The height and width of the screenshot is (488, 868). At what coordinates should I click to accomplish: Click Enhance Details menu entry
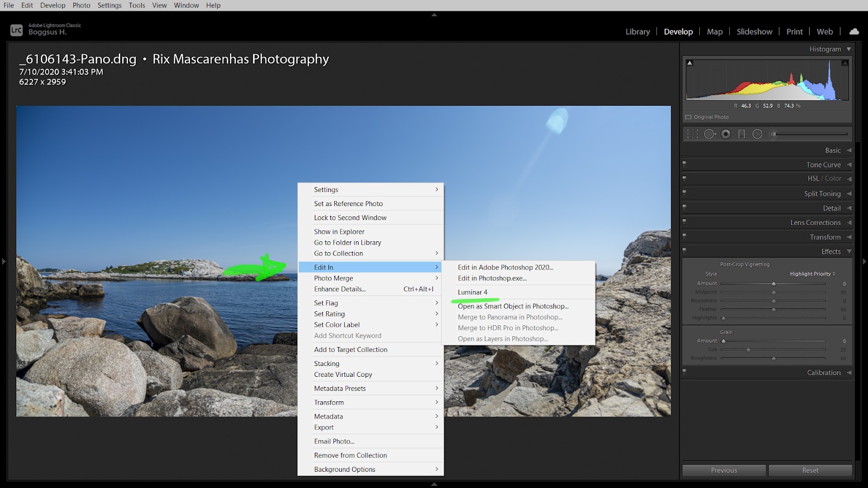click(x=370, y=289)
